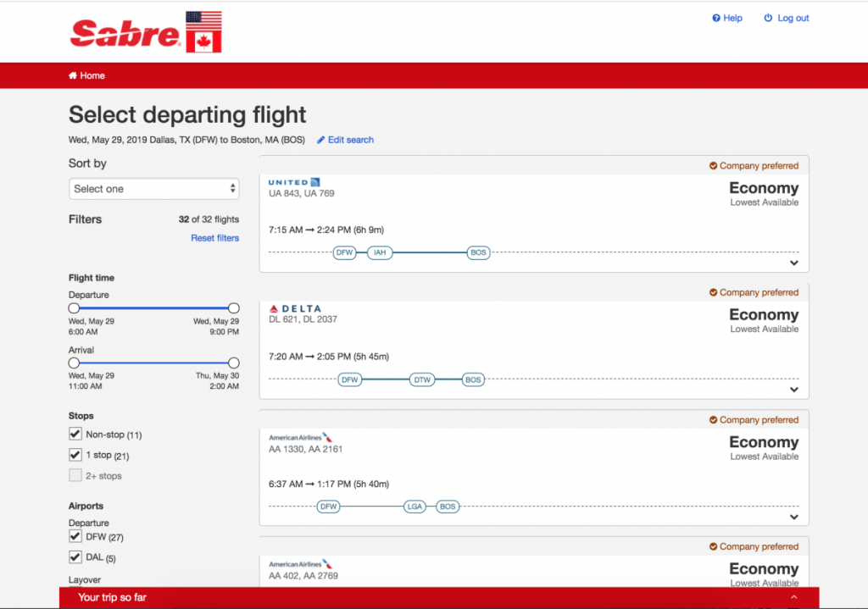This screenshot has width=868, height=609.
Task: Click Company preferred badge on United flight
Action: click(x=754, y=166)
